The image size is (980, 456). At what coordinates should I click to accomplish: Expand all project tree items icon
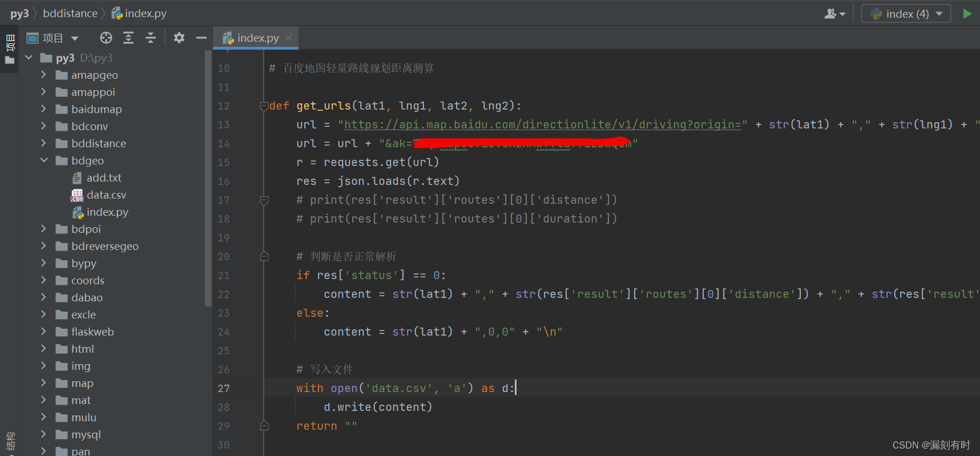coord(128,38)
